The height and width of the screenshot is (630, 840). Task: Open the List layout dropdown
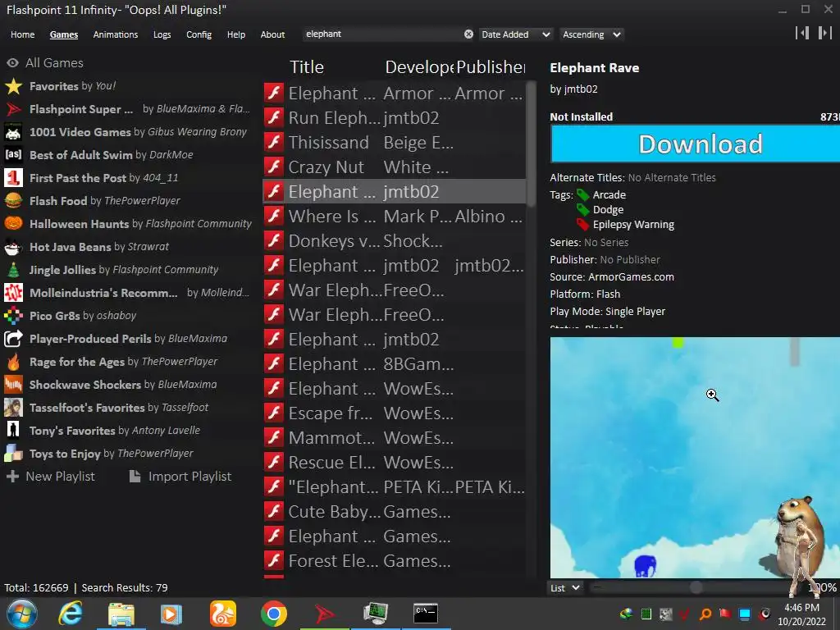point(565,588)
